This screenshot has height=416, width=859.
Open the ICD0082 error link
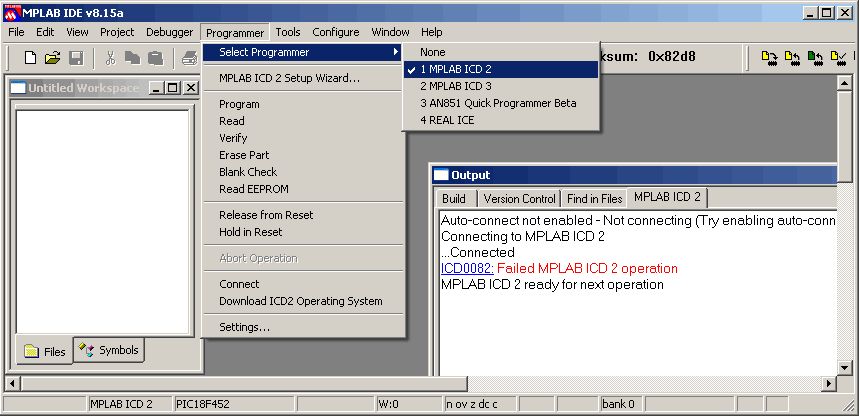click(467, 269)
